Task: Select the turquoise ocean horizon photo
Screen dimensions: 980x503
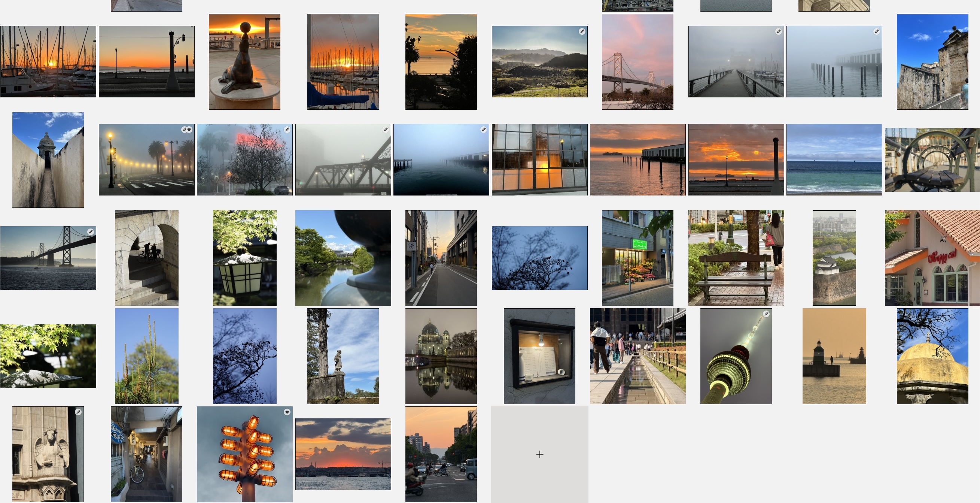Action: (834, 160)
